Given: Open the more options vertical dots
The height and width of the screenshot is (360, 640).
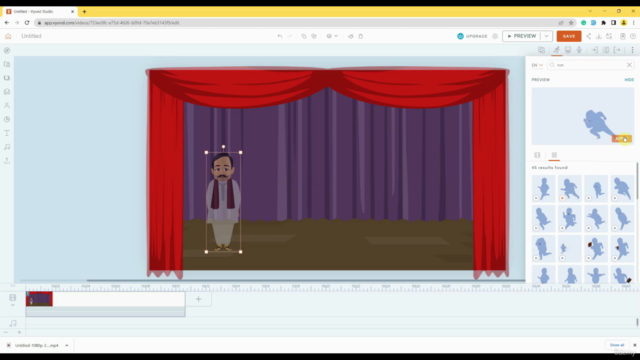Looking at the screenshot, I should (632, 50).
